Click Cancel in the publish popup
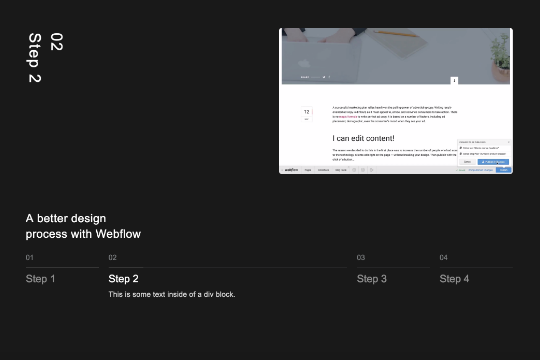Image resolution: width=540 pixels, height=360 pixels. click(x=467, y=162)
